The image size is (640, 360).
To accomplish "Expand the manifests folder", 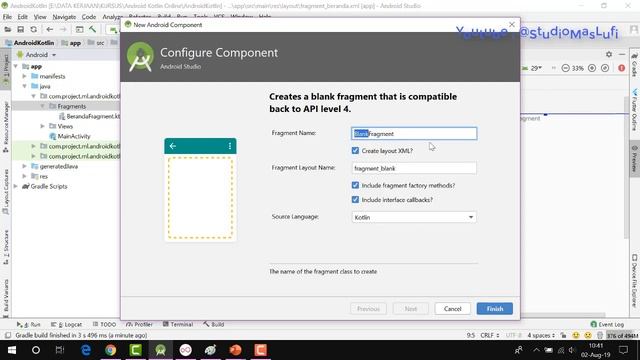I will (x=24, y=76).
